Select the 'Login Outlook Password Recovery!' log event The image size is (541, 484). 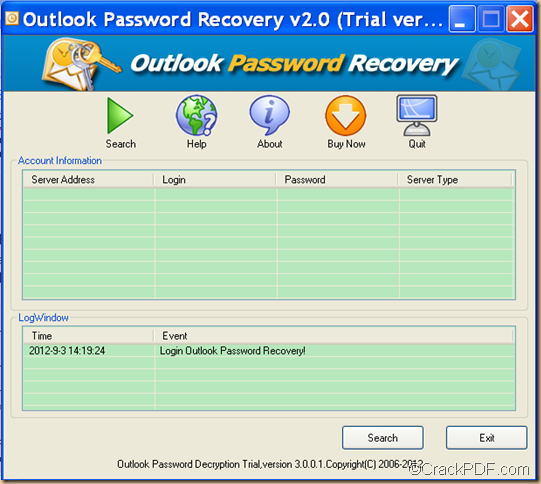pos(233,351)
